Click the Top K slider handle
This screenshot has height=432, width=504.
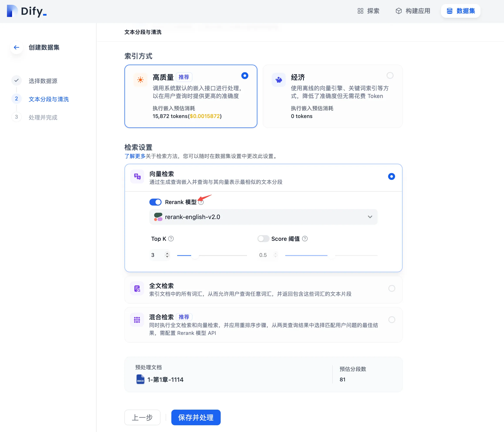click(195, 256)
